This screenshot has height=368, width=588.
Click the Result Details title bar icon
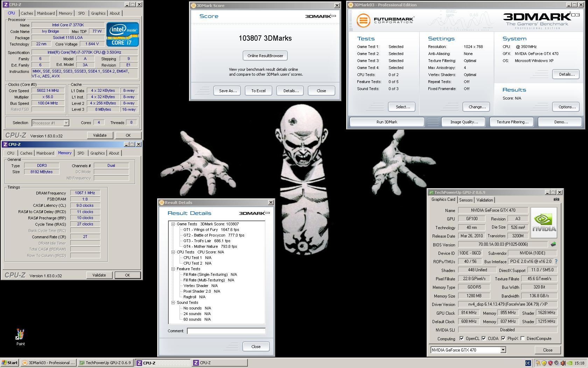point(161,203)
